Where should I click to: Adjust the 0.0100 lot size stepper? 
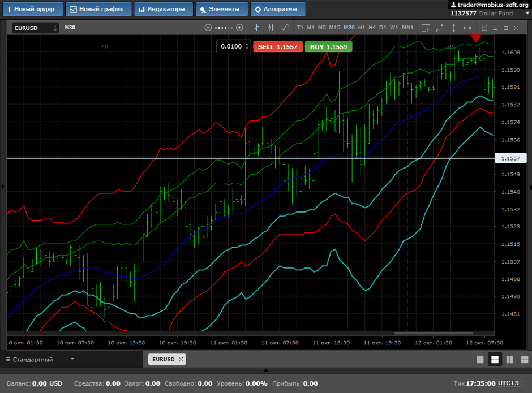[247, 46]
